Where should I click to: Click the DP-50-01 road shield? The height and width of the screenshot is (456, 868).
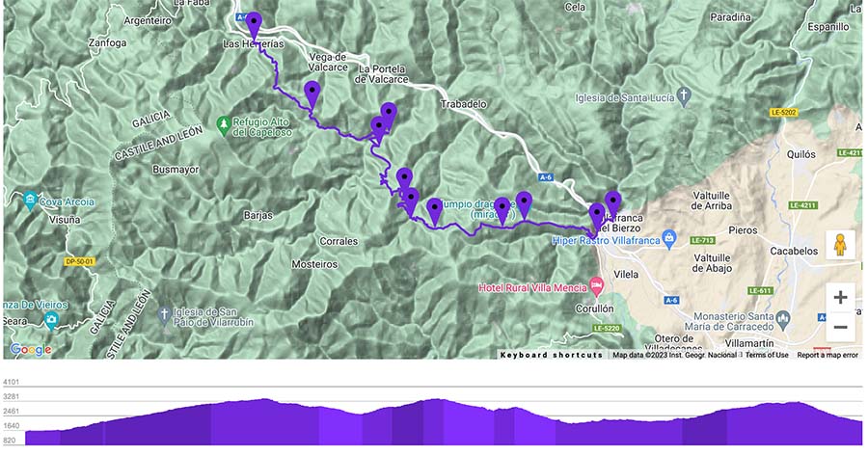pos(79,261)
